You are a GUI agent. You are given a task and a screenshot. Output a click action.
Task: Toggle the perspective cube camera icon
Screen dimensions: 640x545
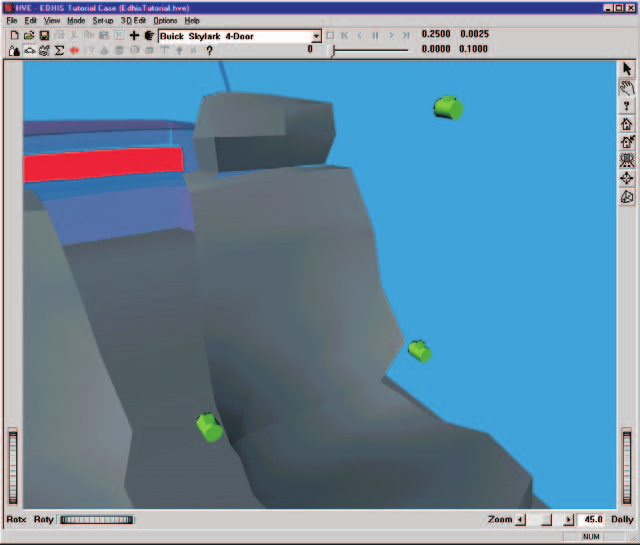point(627,197)
